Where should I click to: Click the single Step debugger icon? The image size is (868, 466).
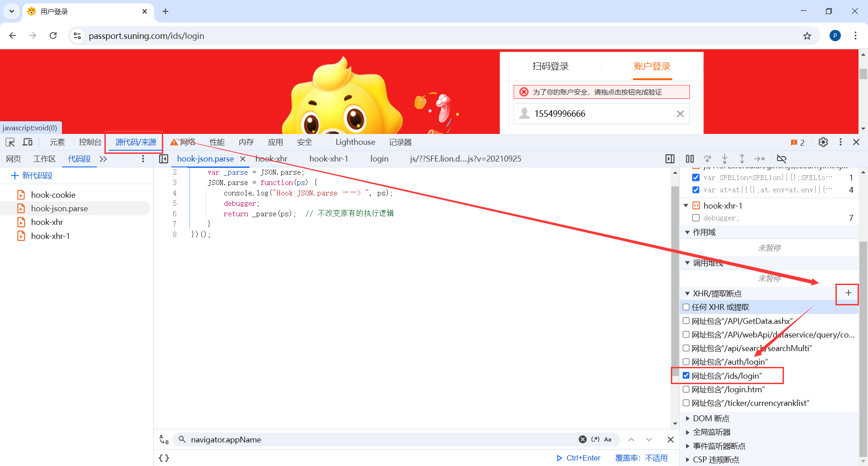[x=759, y=159]
